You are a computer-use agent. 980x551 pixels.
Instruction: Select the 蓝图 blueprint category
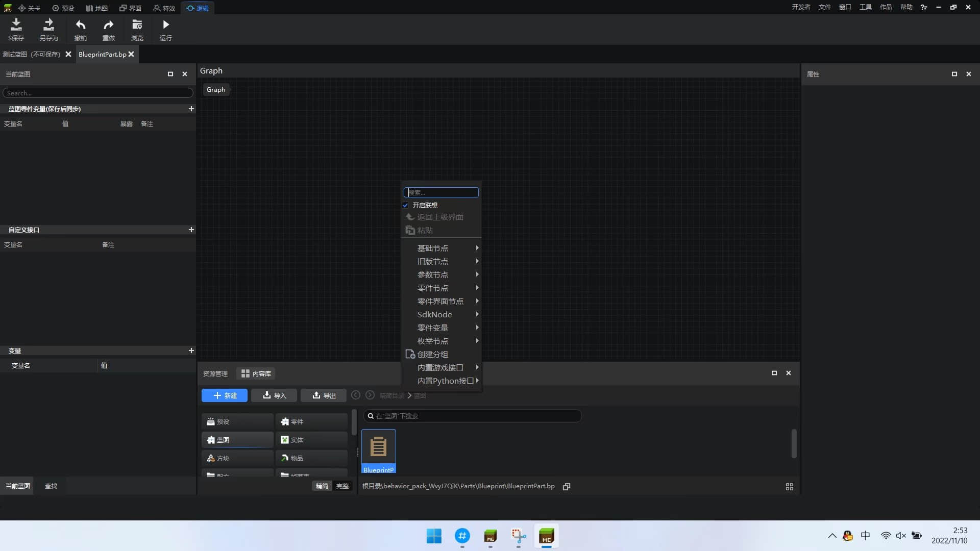point(237,440)
